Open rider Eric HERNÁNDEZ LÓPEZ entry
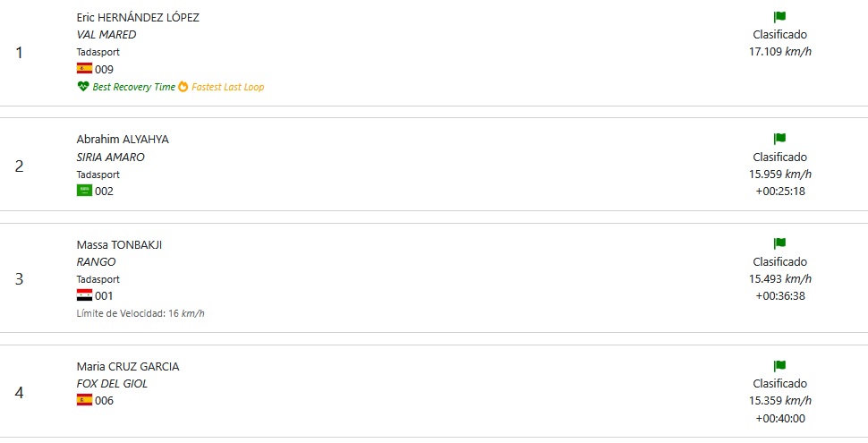 (x=138, y=17)
